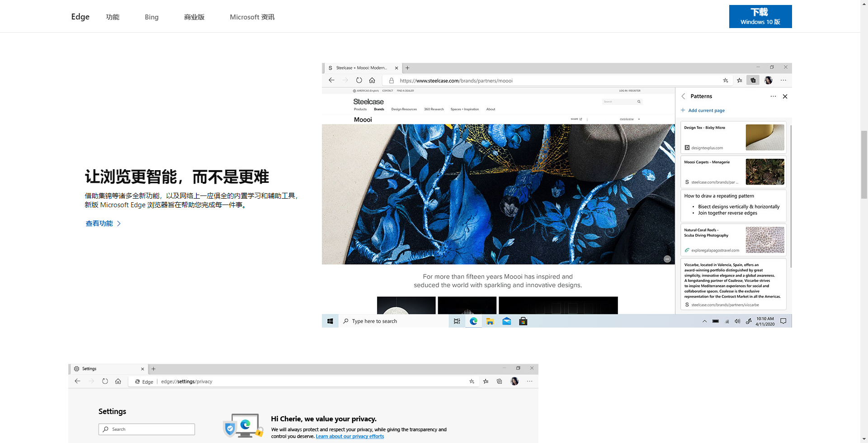Go back from the Patterns collection

pyautogui.click(x=684, y=96)
